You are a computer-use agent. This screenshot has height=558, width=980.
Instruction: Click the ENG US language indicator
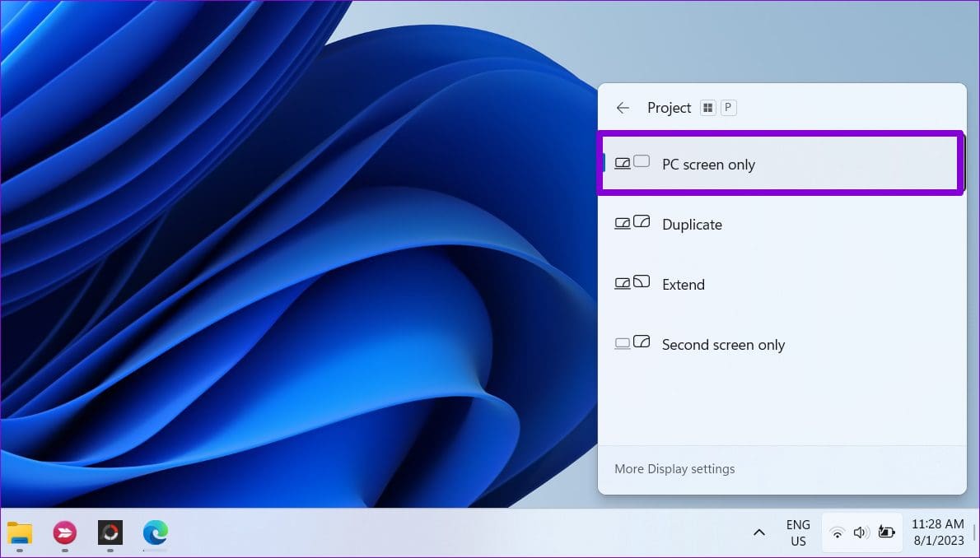click(x=796, y=532)
